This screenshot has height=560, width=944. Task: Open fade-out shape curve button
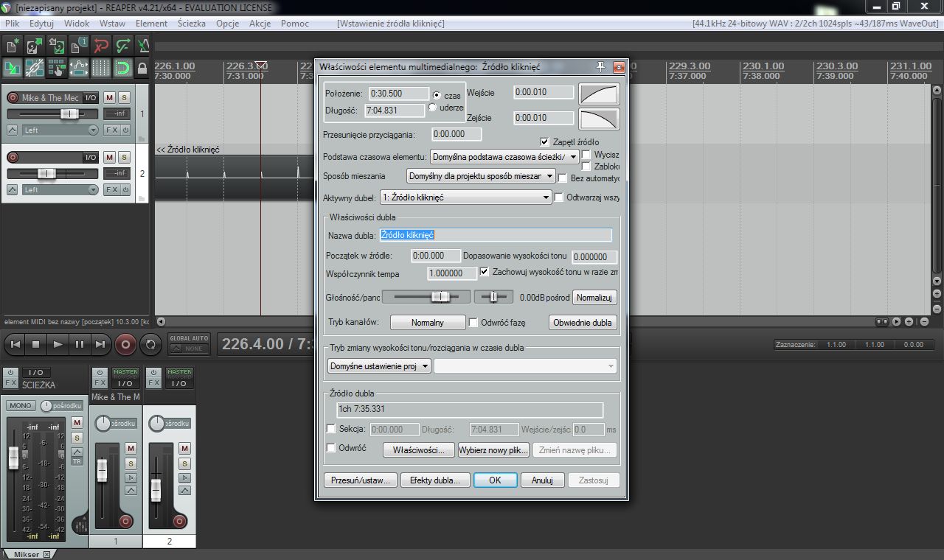(599, 119)
